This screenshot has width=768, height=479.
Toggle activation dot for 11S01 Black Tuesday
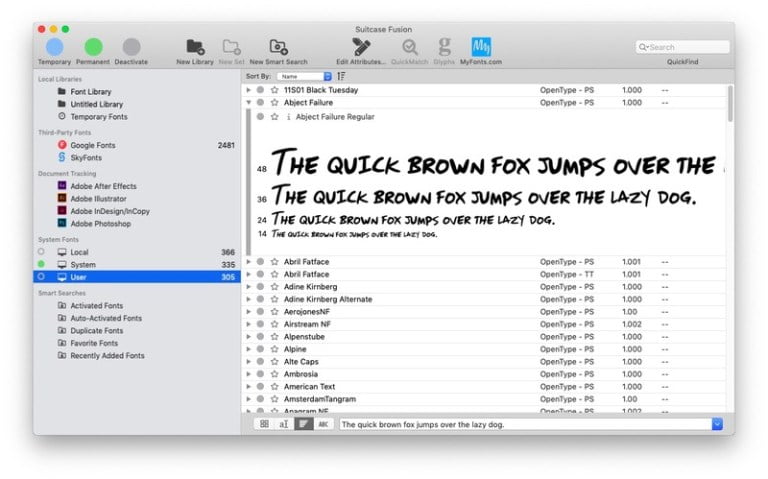point(260,90)
